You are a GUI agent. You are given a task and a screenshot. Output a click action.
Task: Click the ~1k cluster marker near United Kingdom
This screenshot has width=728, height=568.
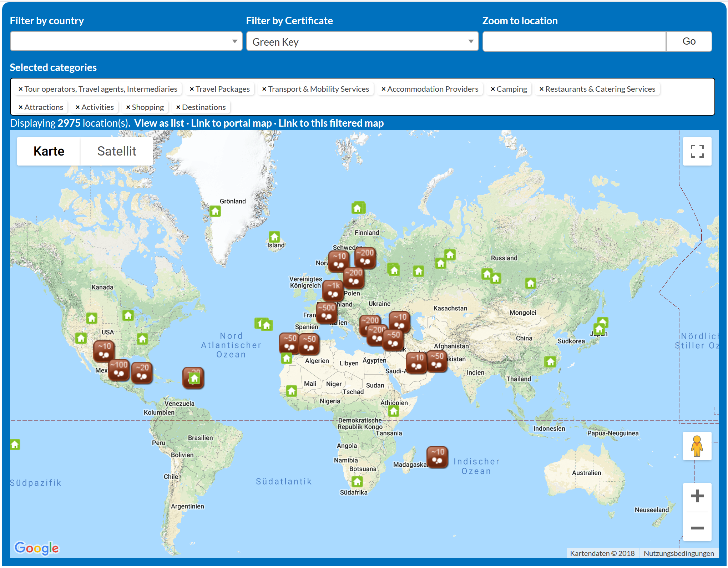tap(333, 290)
